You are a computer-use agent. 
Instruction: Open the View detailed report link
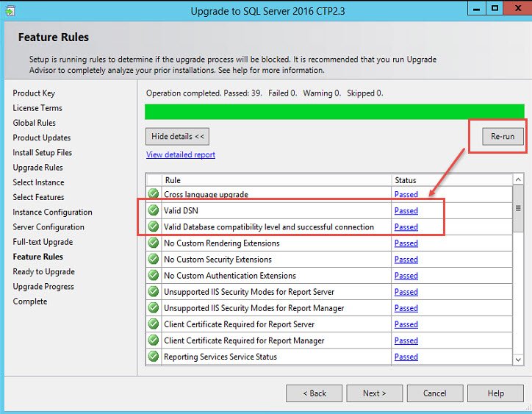[181, 155]
